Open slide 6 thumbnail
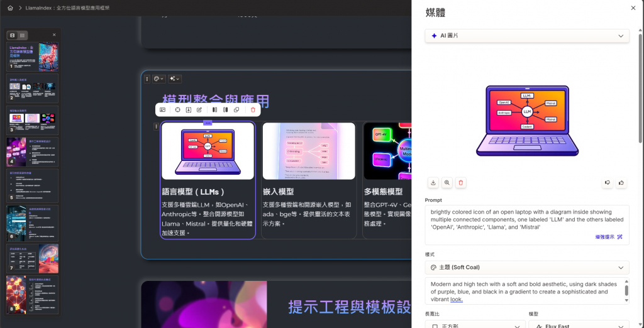The height and width of the screenshot is (328, 644). (33, 223)
